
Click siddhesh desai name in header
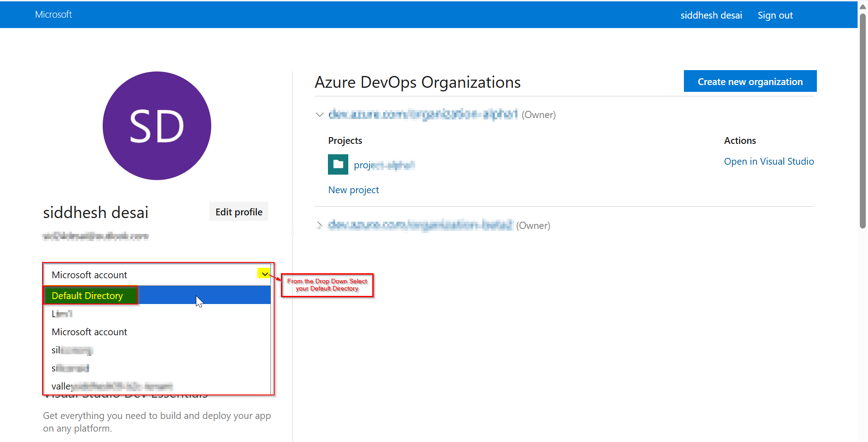point(711,15)
